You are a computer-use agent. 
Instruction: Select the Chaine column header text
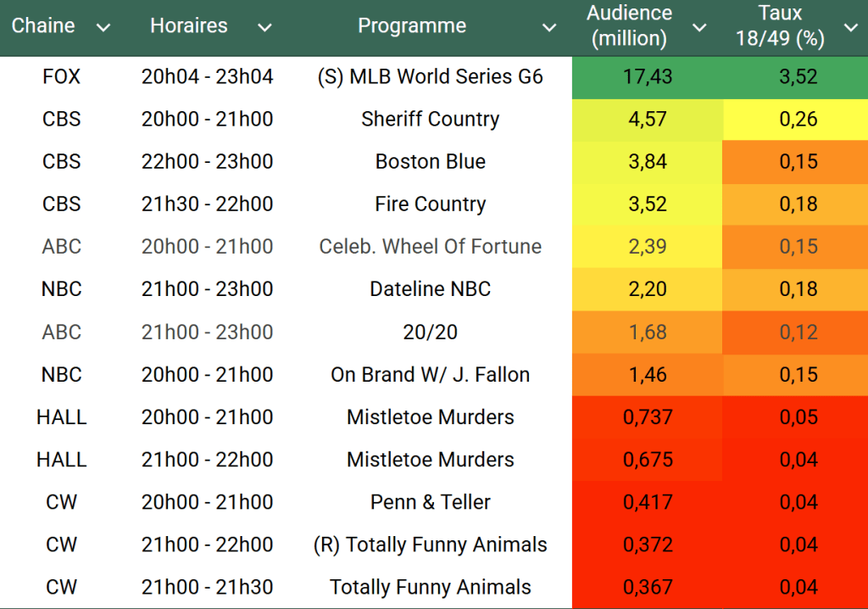tap(43, 25)
